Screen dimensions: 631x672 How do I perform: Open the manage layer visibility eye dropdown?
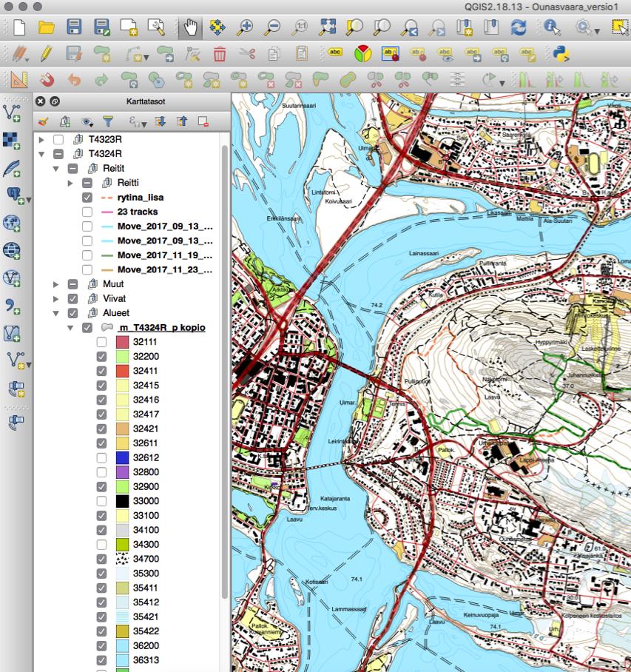coord(87,121)
